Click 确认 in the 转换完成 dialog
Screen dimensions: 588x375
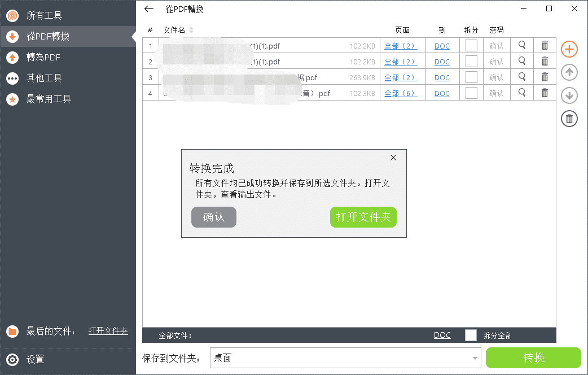click(214, 217)
